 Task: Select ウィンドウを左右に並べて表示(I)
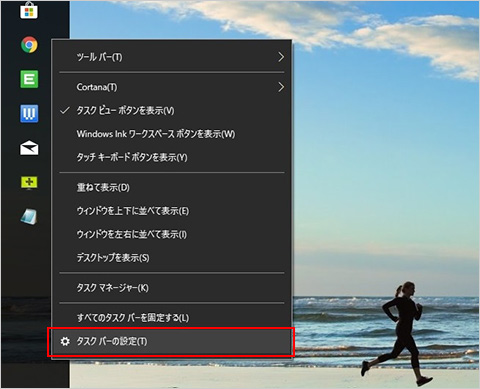click(172, 234)
